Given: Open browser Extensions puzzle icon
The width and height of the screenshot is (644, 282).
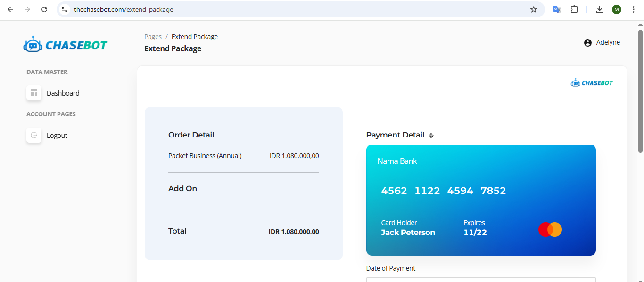Looking at the screenshot, I should 574,9.
